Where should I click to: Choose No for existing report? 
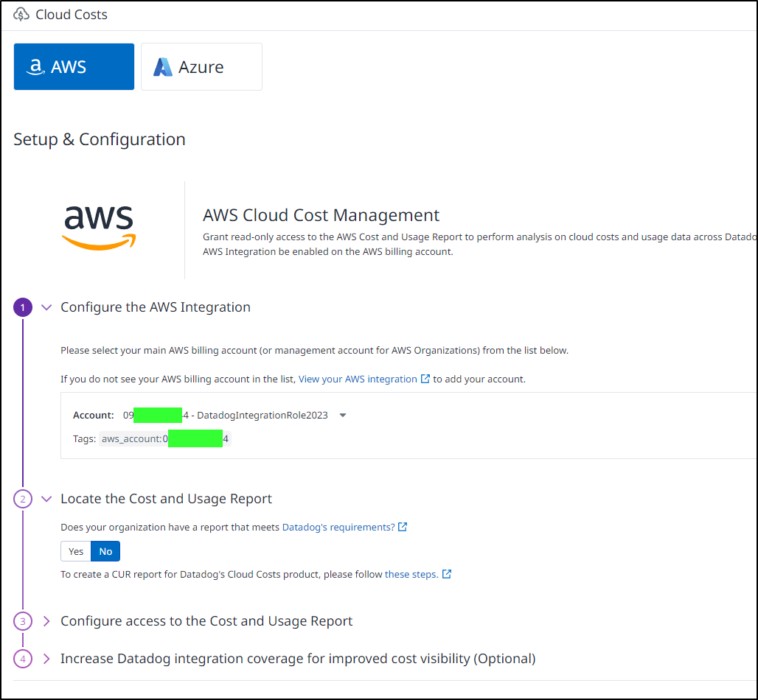pyautogui.click(x=105, y=552)
